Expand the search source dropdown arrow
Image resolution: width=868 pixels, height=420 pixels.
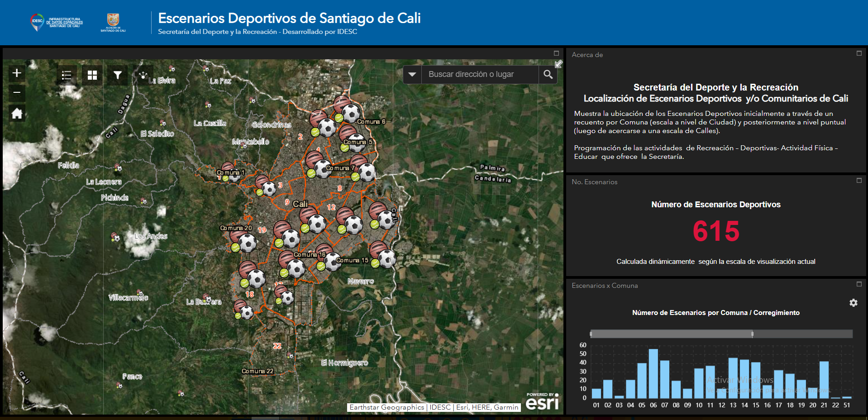point(412,75)
